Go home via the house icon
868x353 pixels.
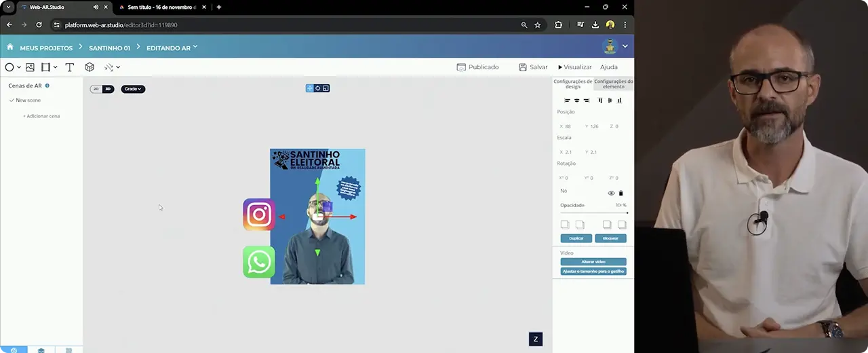pos(10,48)
